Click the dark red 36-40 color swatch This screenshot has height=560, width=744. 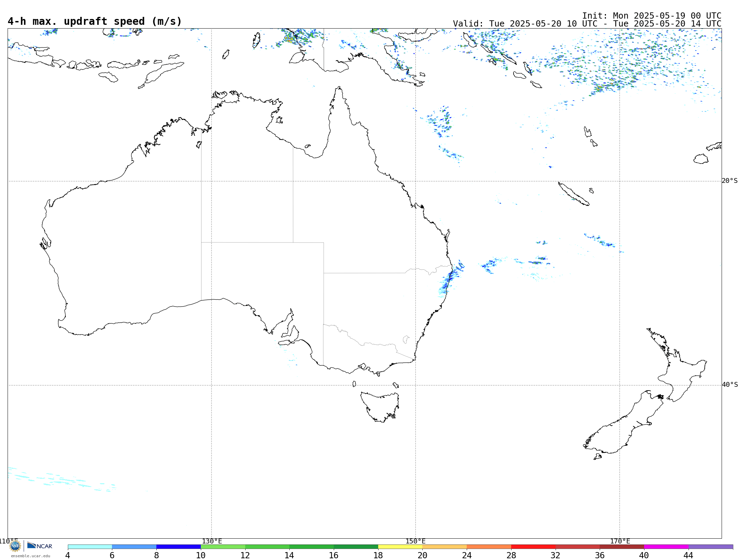(x=622, y=547)
